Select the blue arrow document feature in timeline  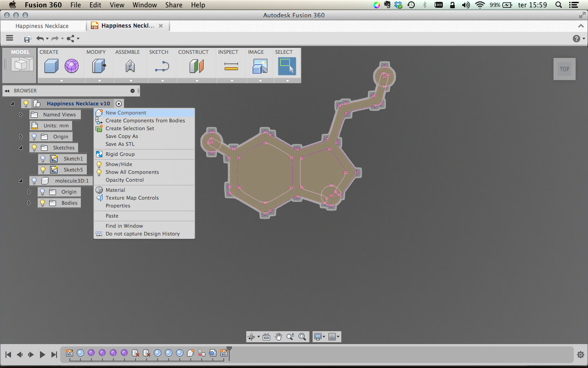(x=213, y=353)
